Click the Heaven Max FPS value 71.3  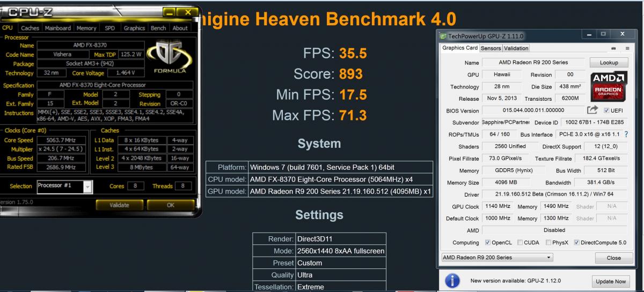coord(353,115)
